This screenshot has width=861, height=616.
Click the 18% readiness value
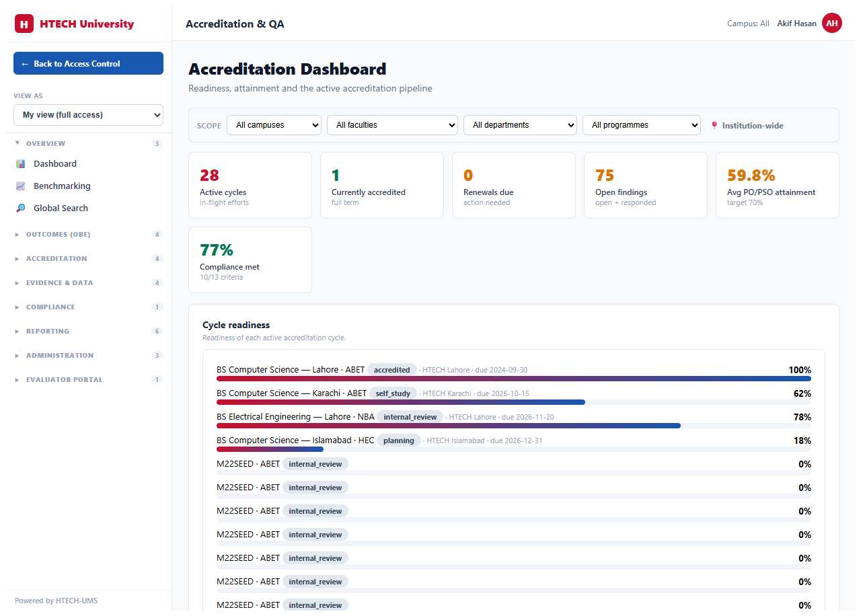(802, 440)
